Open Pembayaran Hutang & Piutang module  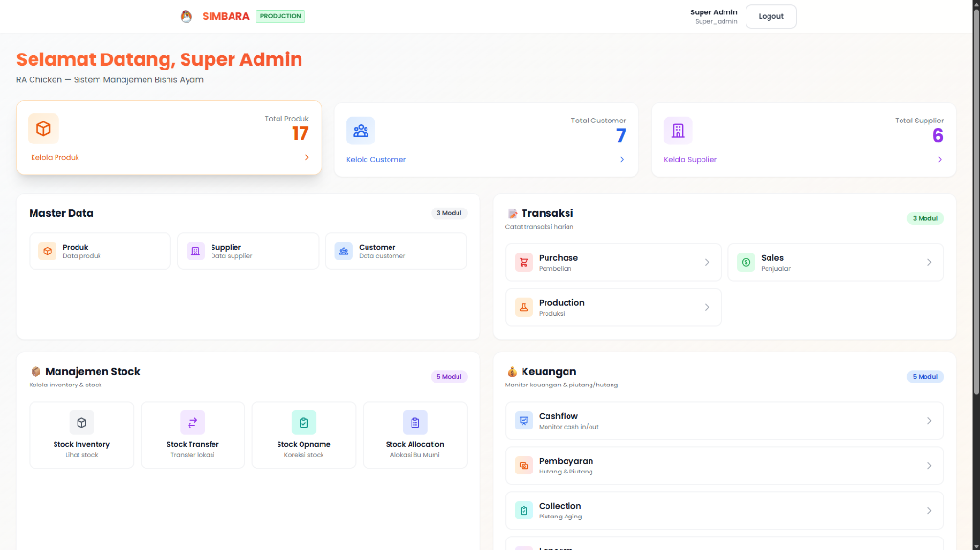tap(724, 466)
